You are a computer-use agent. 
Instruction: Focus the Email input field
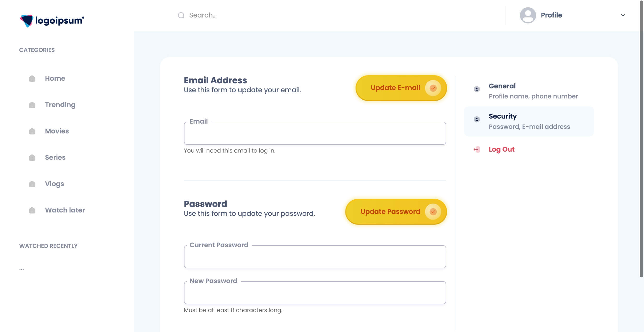tap(315, 133)
